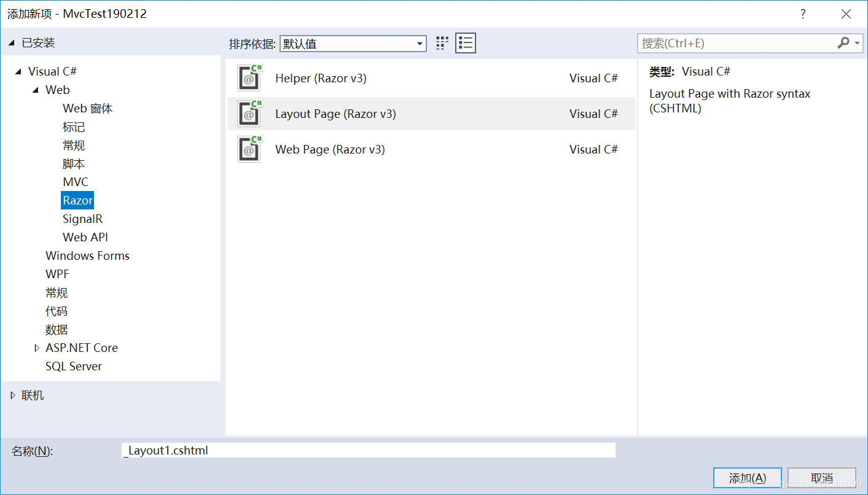
Task: Switch to list view mode
Action: coord(465,42)
